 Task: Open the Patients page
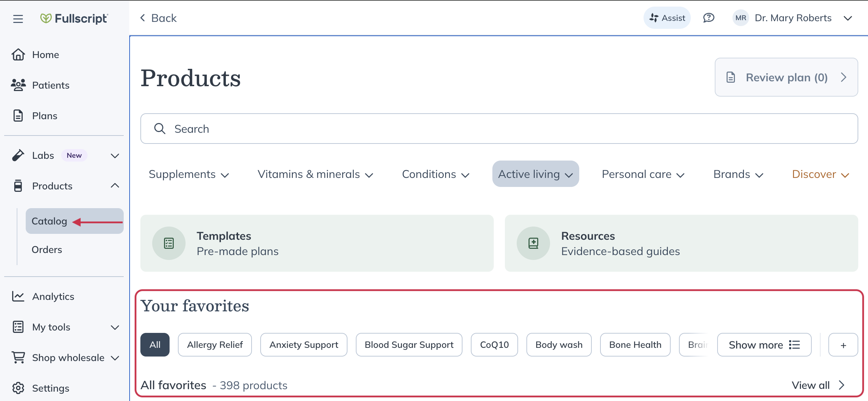click(50, 85)
